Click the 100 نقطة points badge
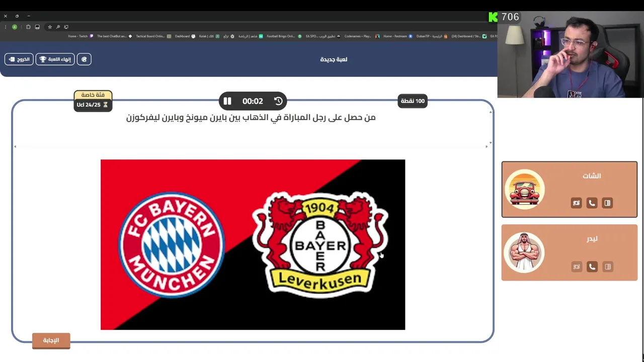The width and height of the screenshot is (644, 362). 413,101
